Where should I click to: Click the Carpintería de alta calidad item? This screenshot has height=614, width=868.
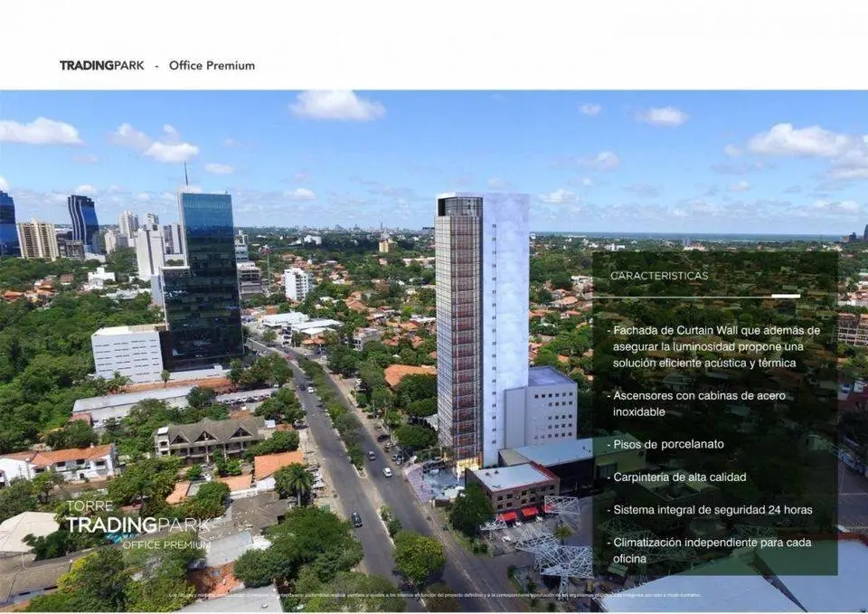(x=679, y=477)
